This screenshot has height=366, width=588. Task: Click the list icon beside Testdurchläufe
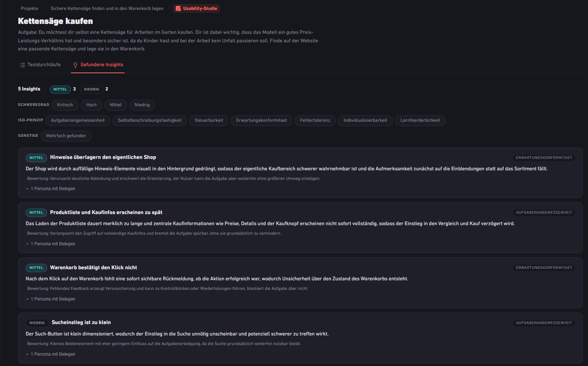22,65
